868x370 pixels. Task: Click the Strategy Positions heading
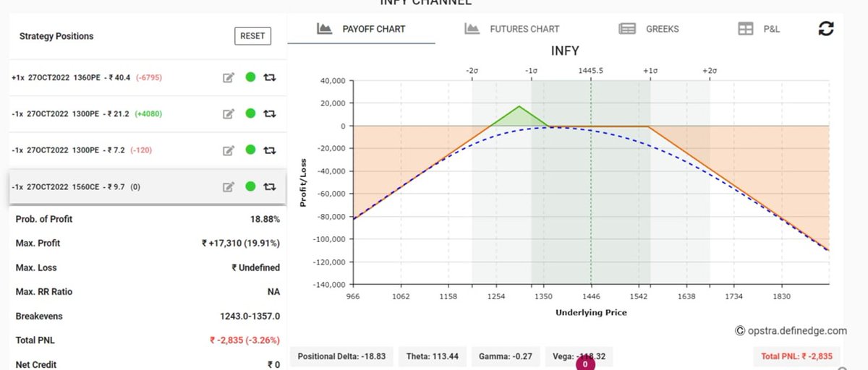56,36
